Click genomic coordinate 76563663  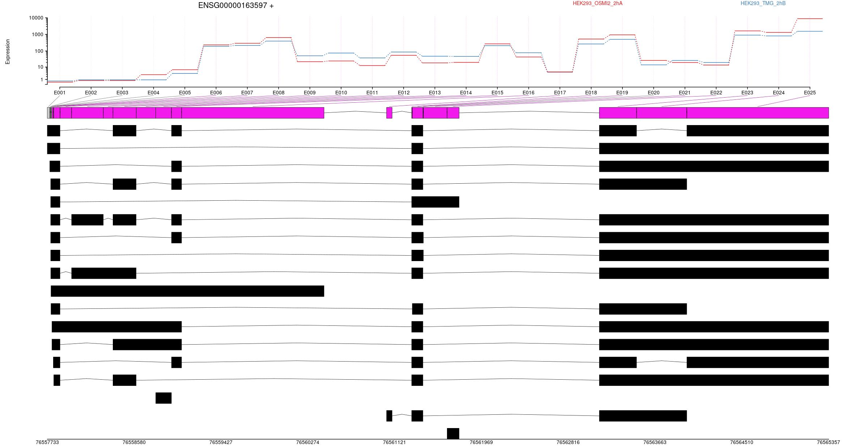click(655, 442)
